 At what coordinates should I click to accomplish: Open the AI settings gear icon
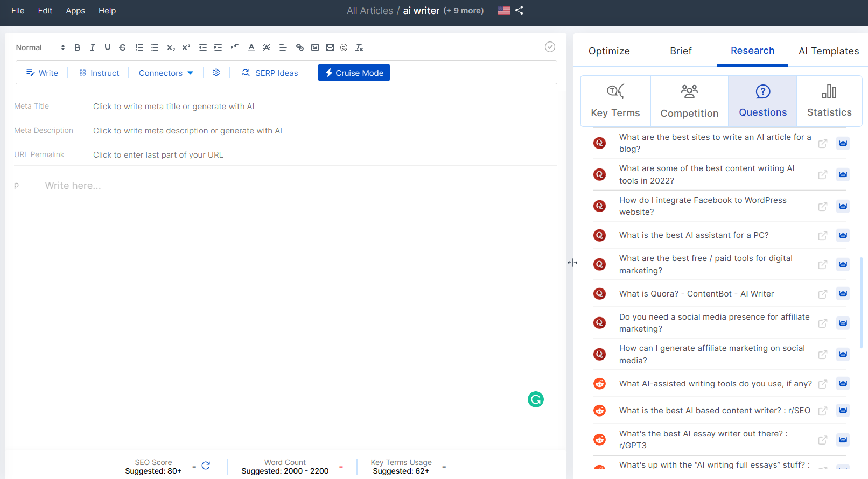216,73
